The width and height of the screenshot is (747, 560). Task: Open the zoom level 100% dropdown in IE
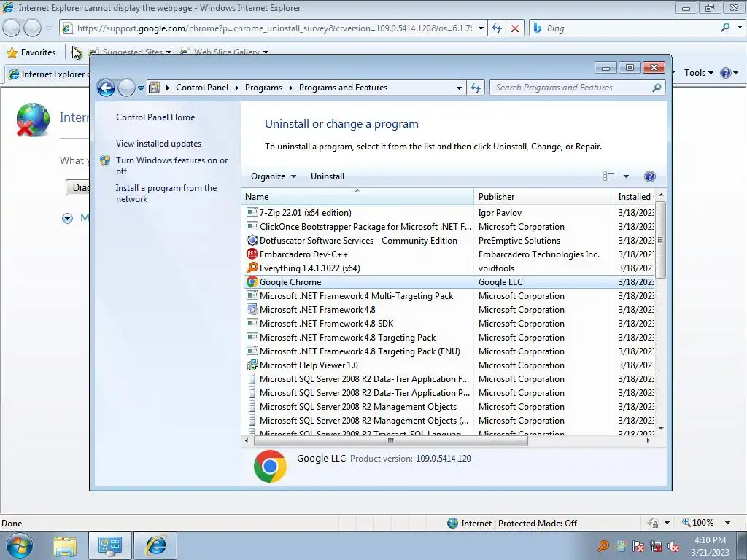pos(727,523)
